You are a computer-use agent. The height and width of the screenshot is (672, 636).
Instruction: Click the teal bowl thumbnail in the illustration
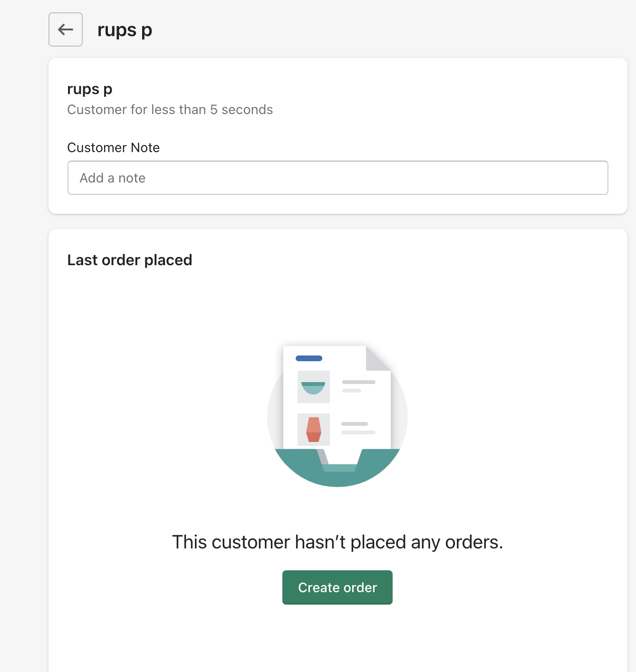(313, 387)
